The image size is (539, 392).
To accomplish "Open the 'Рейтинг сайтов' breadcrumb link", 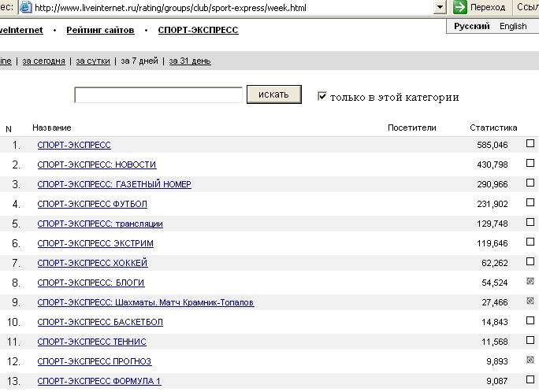I will click(100, 30).
